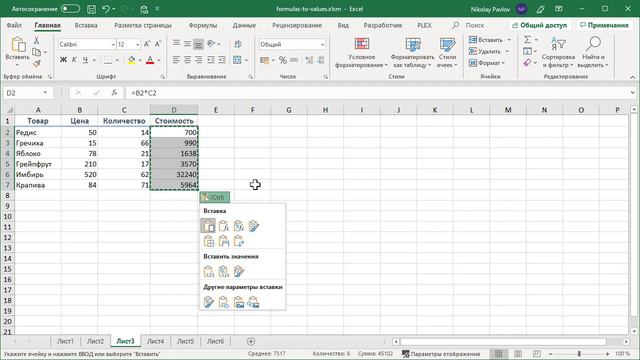Open the Форматировать как таблицу gallery
Viewport: 640px width, 360px height.
(412, 53)
